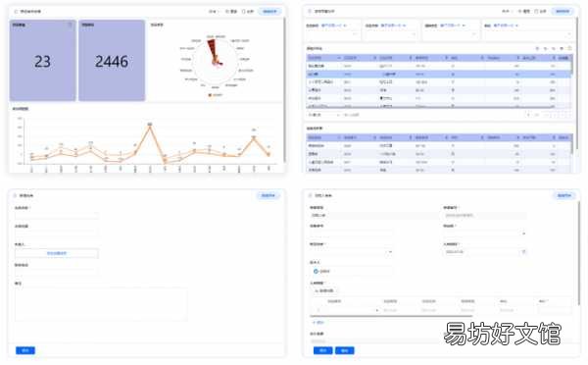Click the header icon of the bottom-left form panel
The width and height of the screenshot is (588, 365).
pos(16,195)
